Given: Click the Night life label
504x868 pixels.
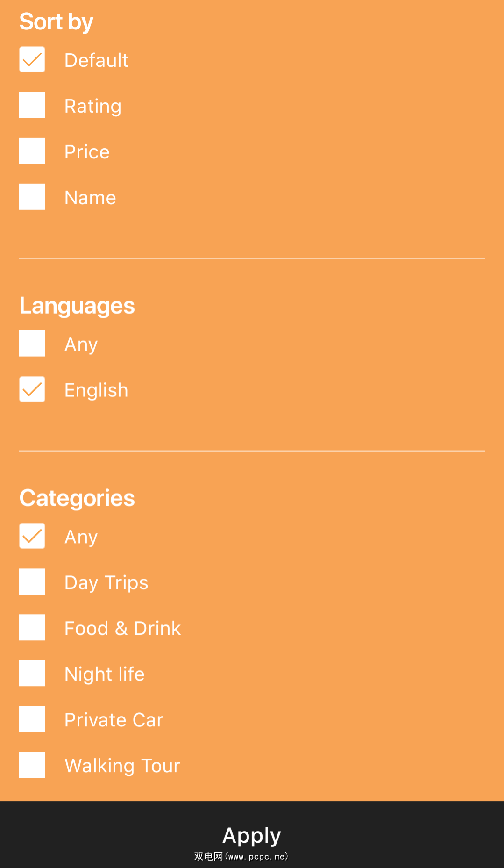Looking at the screenshot, I should click(x=105, y=674).
